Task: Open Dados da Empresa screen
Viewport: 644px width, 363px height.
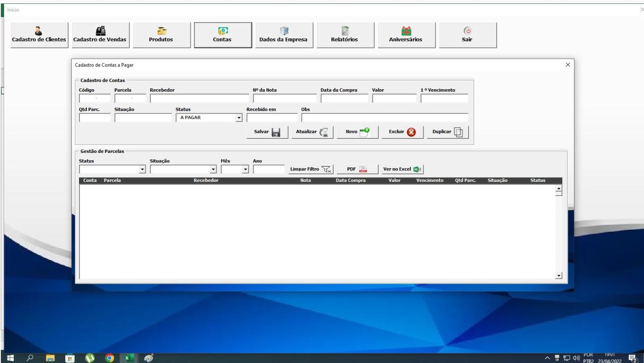Action: click(x=284, y=35)
